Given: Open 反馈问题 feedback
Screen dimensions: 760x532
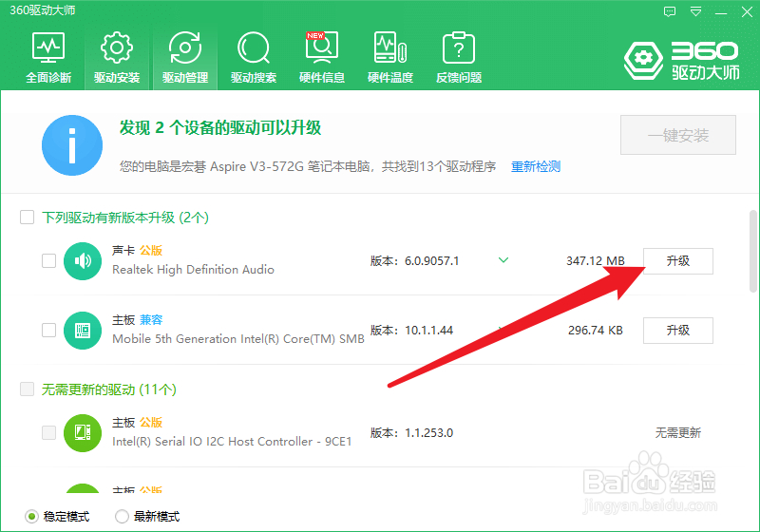Looking at the screenshot, I should tap(459, 57).
